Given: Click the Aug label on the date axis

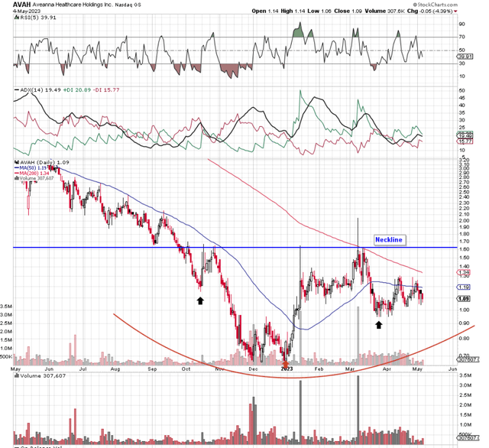Looking at the screenshot, I should 115,369.
